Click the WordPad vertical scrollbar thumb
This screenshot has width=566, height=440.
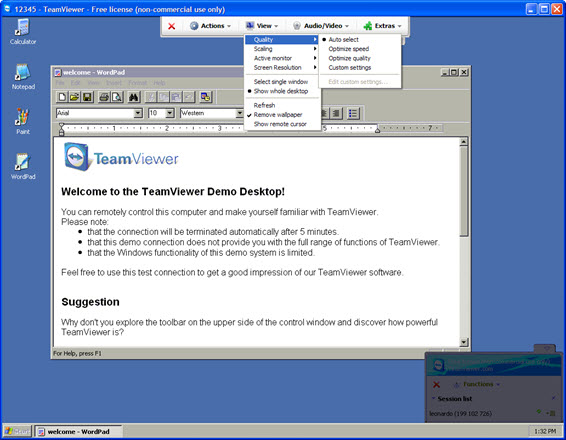[464, 191]
